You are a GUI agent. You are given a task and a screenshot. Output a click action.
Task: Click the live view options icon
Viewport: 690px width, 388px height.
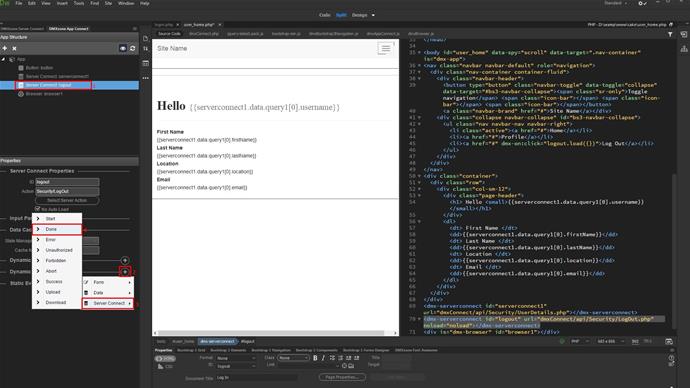tap(146, 63)
